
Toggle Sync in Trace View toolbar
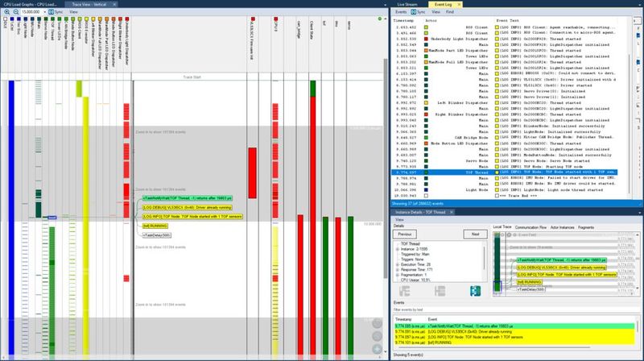pyautogui.click(x=56, y=12)
